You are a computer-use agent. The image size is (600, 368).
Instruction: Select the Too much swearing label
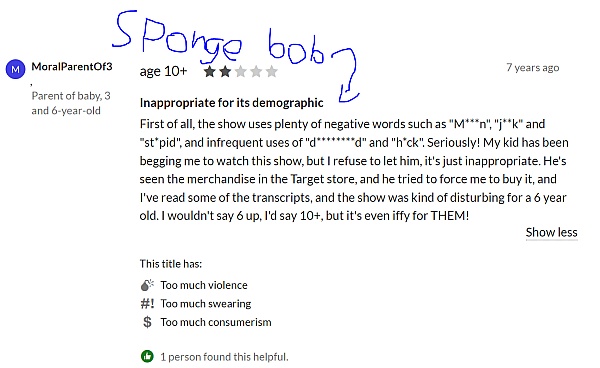pyautogui.click(x=206, y=304)
